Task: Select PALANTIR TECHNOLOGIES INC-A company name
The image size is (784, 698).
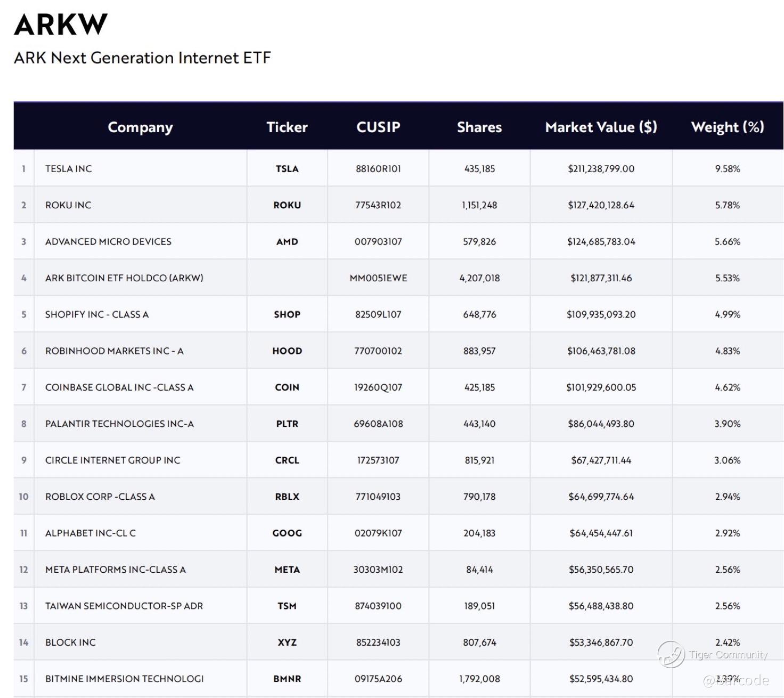Action: pyautogui.click(x=119, y=424)
